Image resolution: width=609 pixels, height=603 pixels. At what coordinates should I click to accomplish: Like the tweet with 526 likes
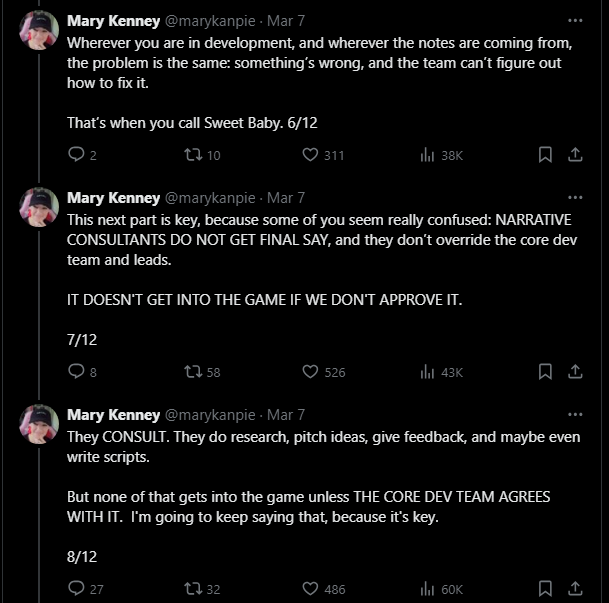tap(310, 372)
